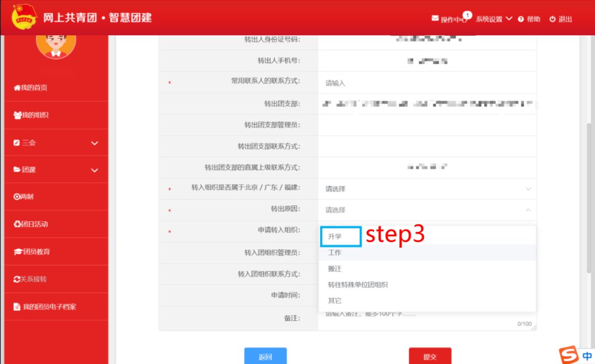Open 两制 sidebar menu
595x364 pixels.
click(56, 197)
